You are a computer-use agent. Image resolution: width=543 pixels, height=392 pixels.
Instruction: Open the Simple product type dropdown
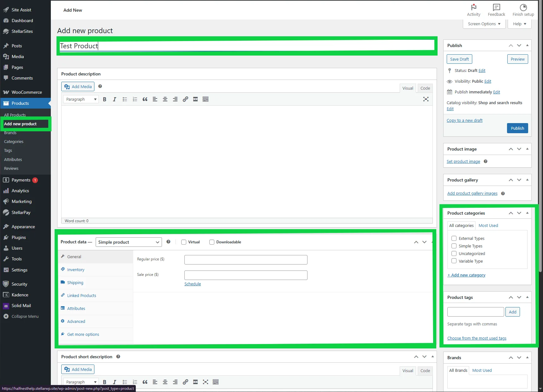128,242
